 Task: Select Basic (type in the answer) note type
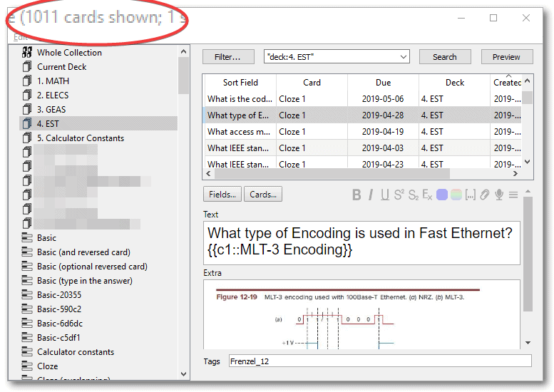tap(84, 281)
